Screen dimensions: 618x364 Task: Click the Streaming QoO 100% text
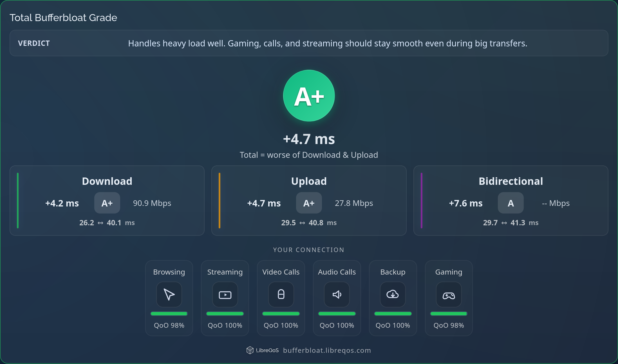coord(225,325)
